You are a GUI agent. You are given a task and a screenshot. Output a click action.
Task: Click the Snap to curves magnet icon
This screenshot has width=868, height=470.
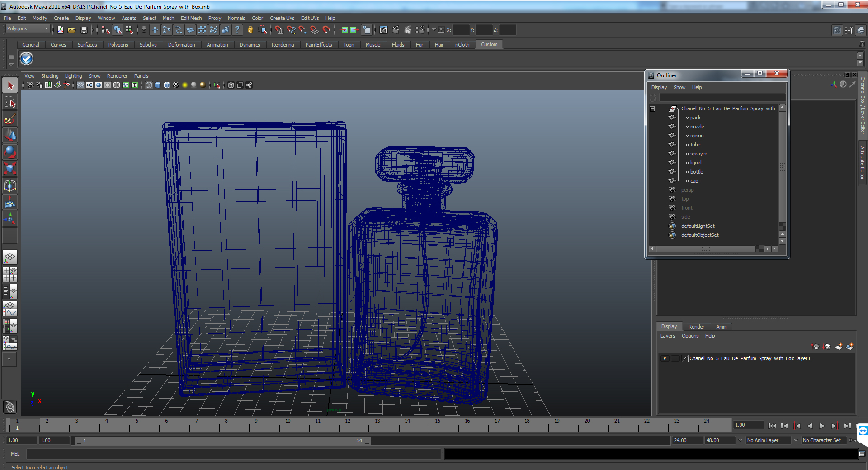[291, 30]
